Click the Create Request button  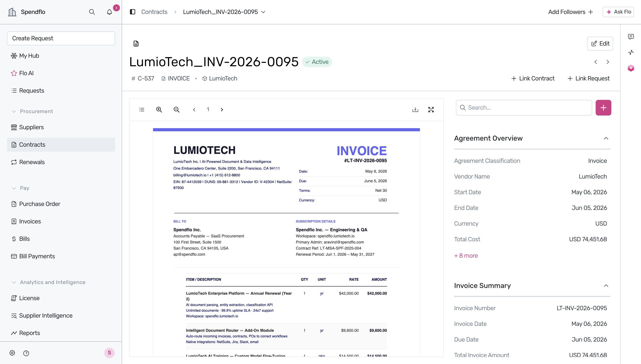pos(61,38)
